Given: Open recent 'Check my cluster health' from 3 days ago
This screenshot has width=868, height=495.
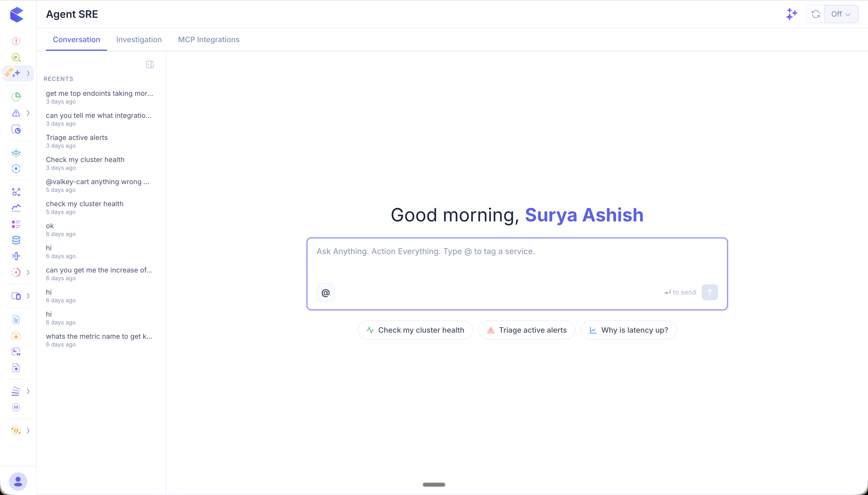Looking at the screenshot, I should (100, 163).
